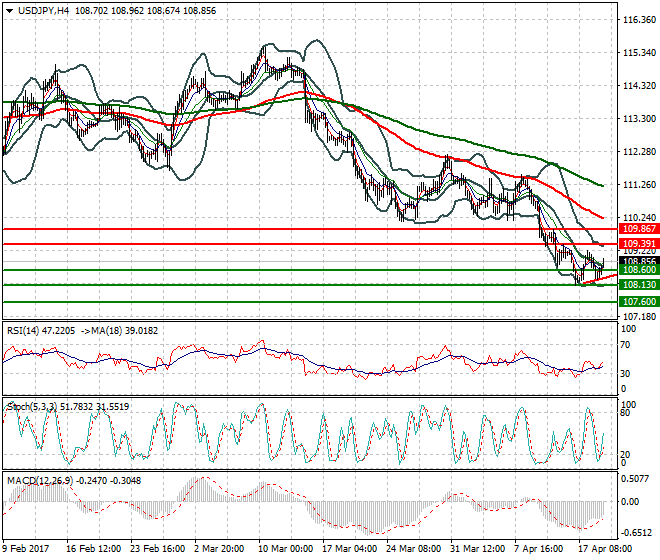Click the black current price tag 108.856

637,261
